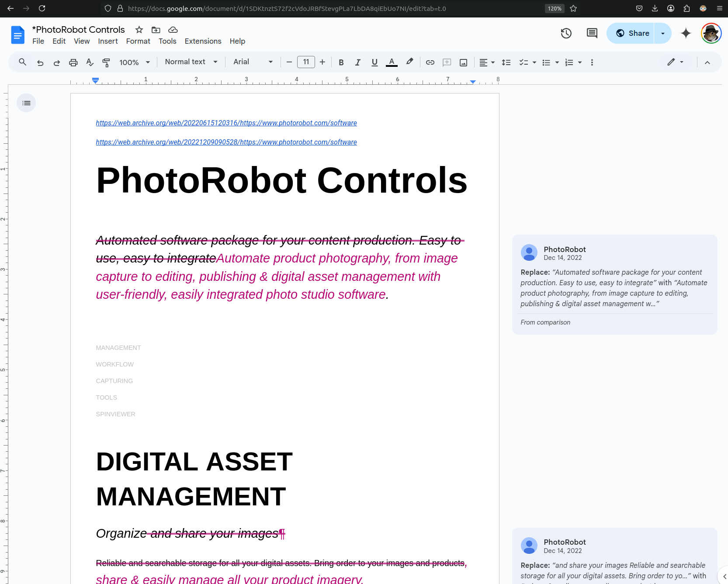This screenshot has width=728, height=584.
Task: Redo the last action
Action: tap(57, 62)
